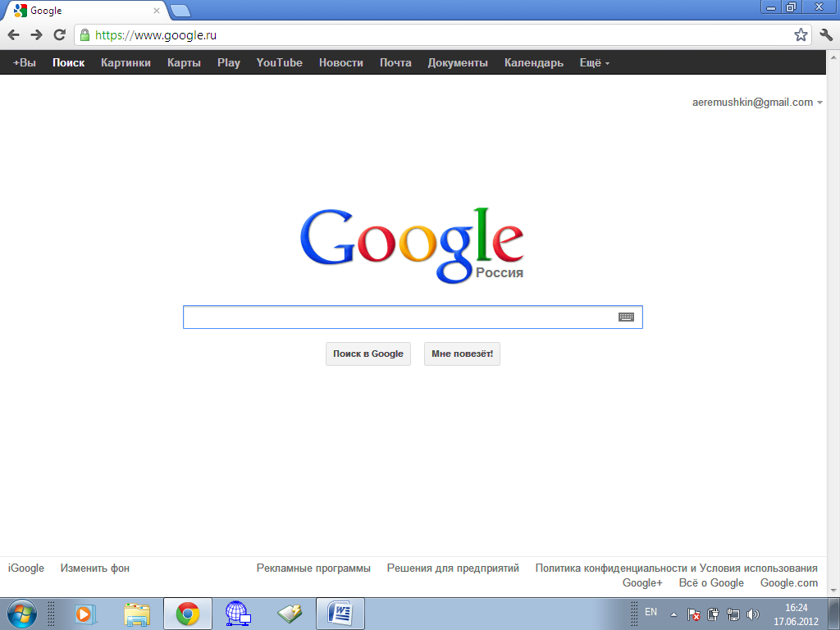
Task: Launch Windows Media Player from the taskbar
Action: tap(84, 614)
